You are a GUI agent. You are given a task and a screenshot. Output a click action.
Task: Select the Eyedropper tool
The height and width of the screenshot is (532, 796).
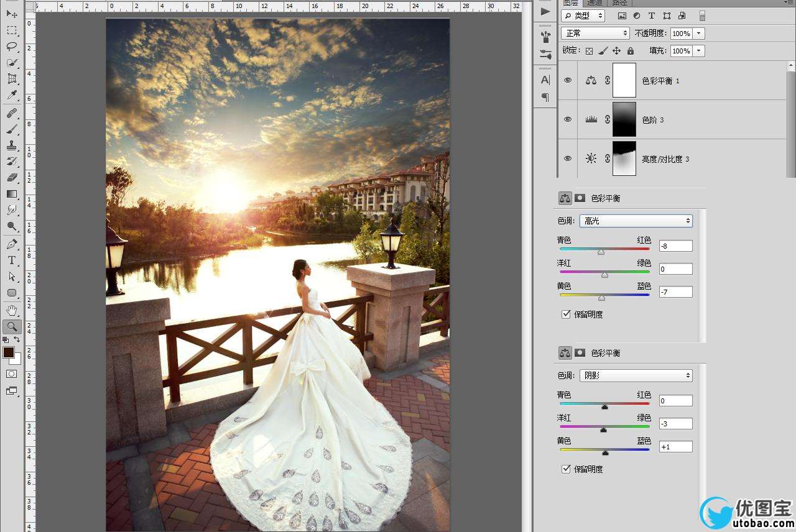[12, 95]
